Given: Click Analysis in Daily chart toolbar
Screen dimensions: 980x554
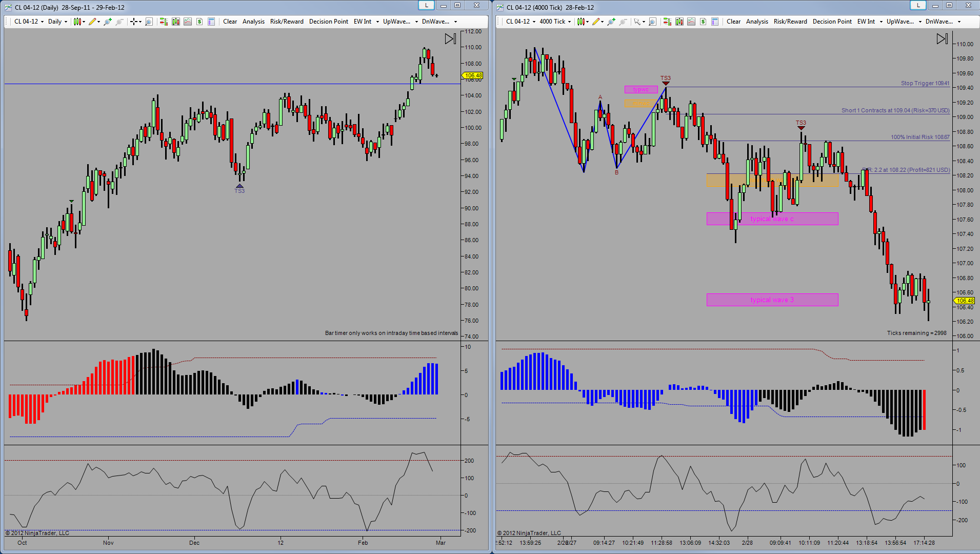Looking at the screenshot, I should click(253, 22).
